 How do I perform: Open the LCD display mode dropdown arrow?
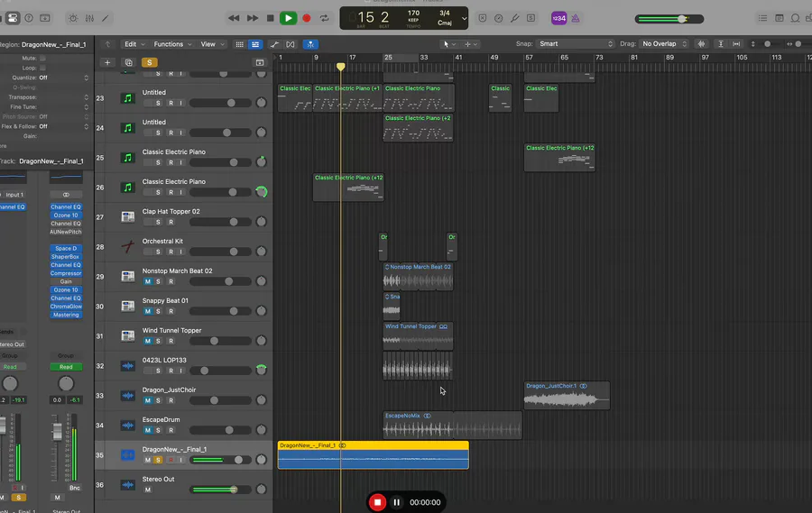[464, 19]
